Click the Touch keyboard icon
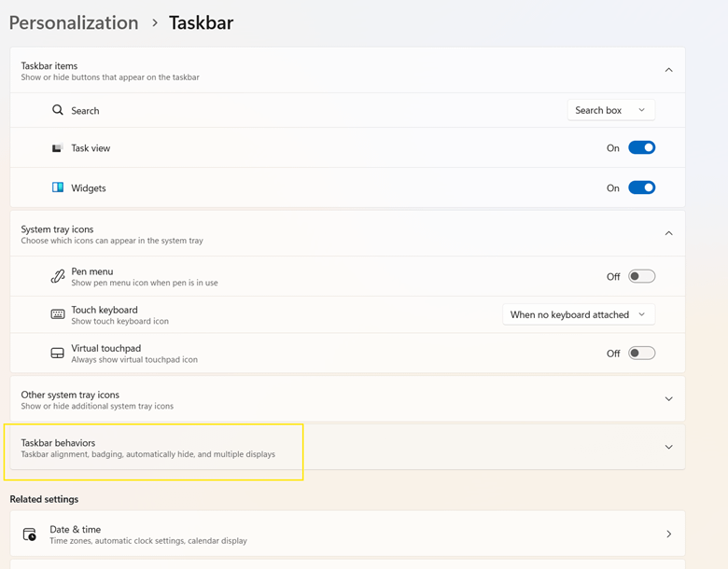728x569 pixels. (x=58, y=314)
